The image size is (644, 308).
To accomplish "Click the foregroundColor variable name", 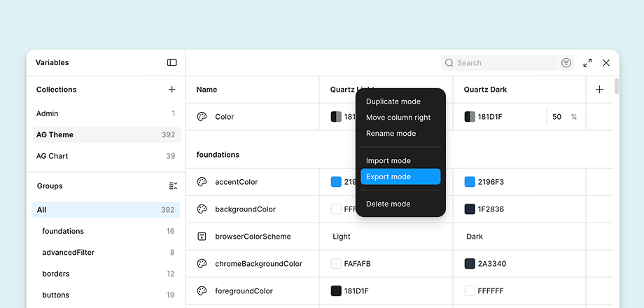I will 244,291.
